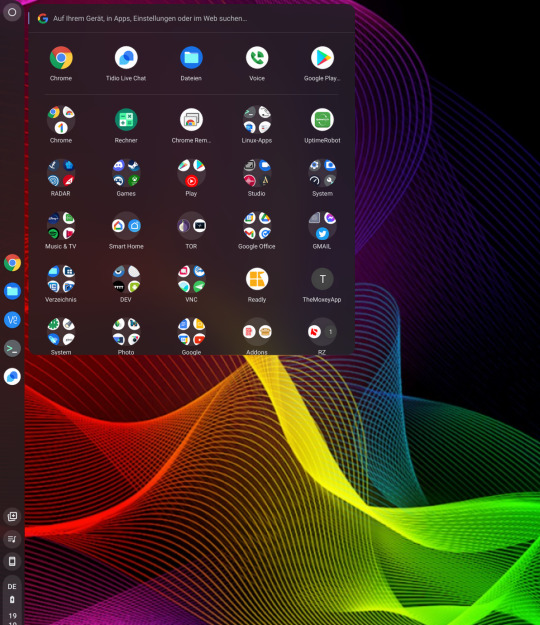Open the holding space tray icon

(12, 517)
